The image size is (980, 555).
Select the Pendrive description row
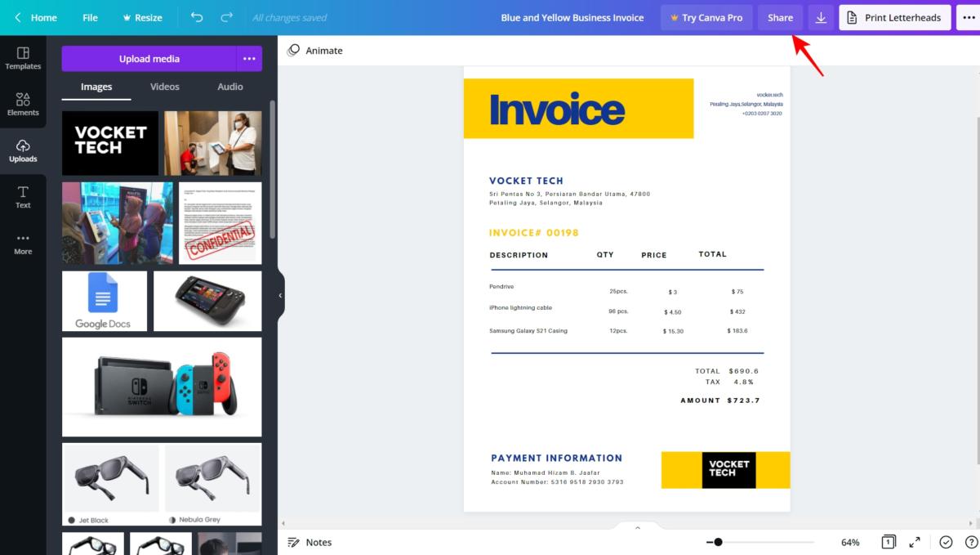coord(501,287)
